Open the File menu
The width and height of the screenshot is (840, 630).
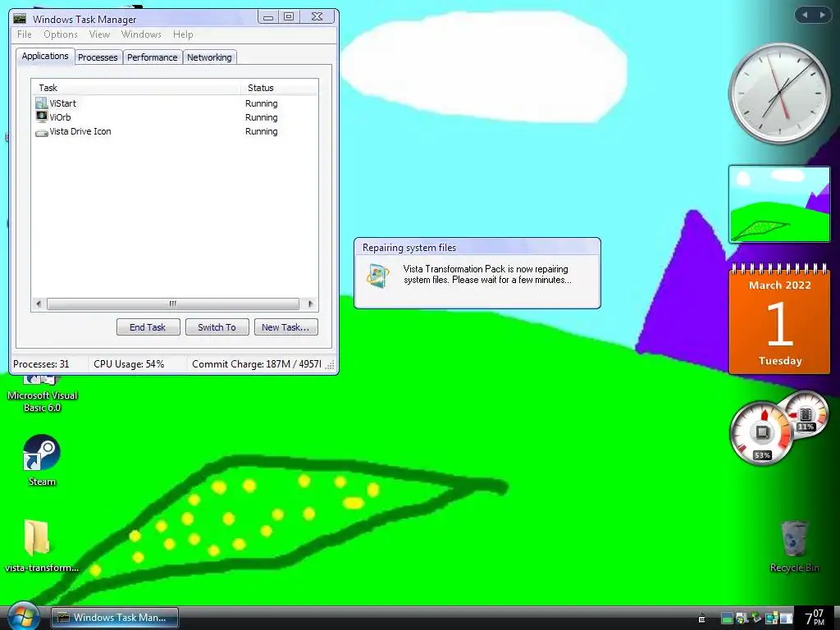pyautogui.click(x=24, y=34)
